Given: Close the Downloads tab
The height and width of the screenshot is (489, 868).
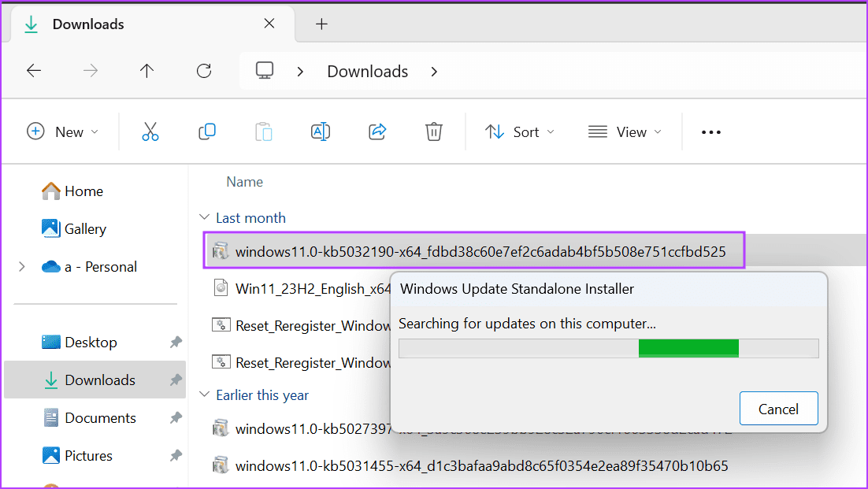Looking at the screenshot, I should click(x=269, y=24).
